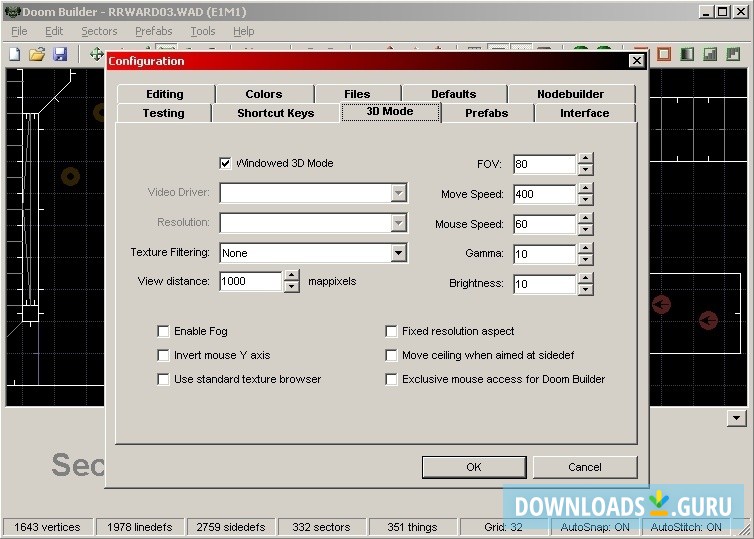Click the New Map toolbar icon
This screenshot has width=754, height=539.
(x=15, y=54)
